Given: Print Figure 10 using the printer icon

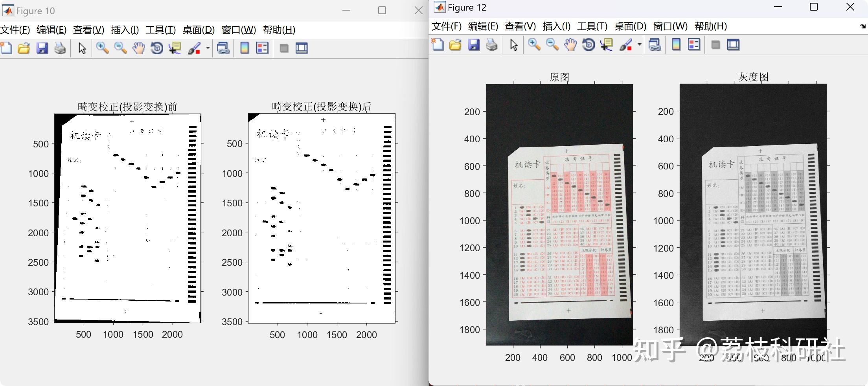Looking at the screenshot, I should [60, 48].
